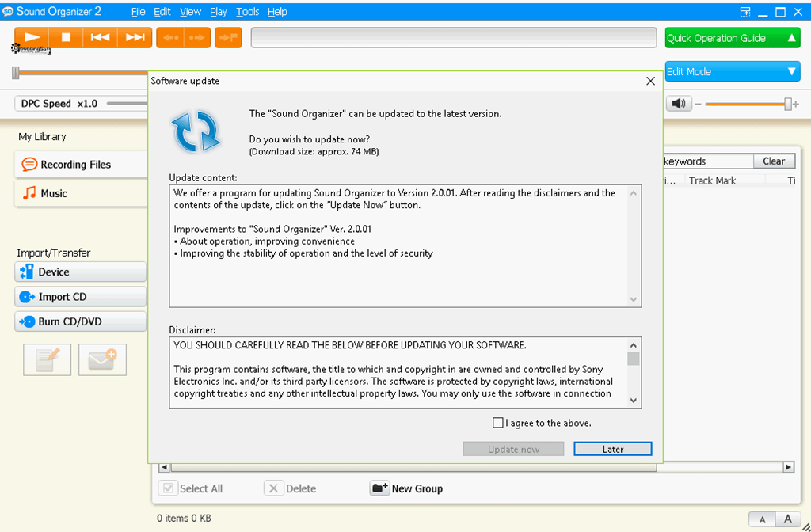811x532 pixels.
Task: Jump to the previous track
Action: [100, 37]
